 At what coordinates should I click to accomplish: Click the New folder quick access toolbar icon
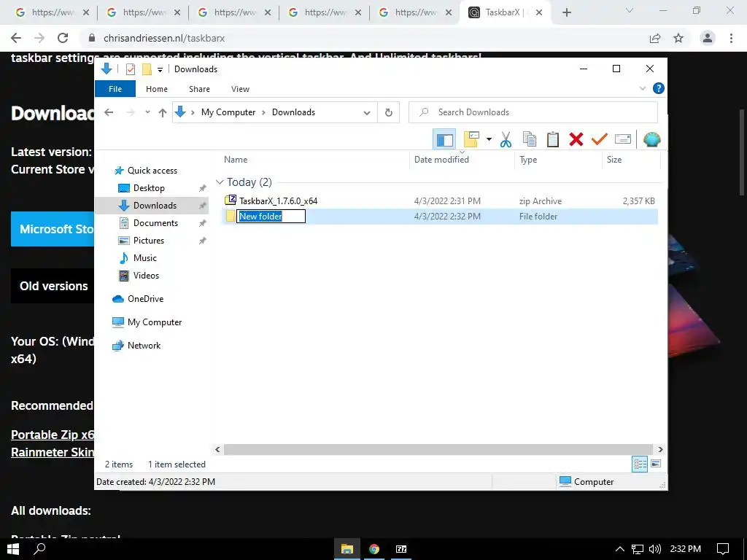pos(147,69)
